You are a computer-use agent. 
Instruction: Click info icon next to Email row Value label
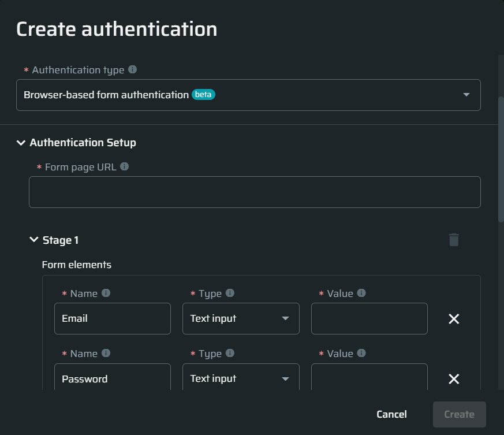click(361, 293)
